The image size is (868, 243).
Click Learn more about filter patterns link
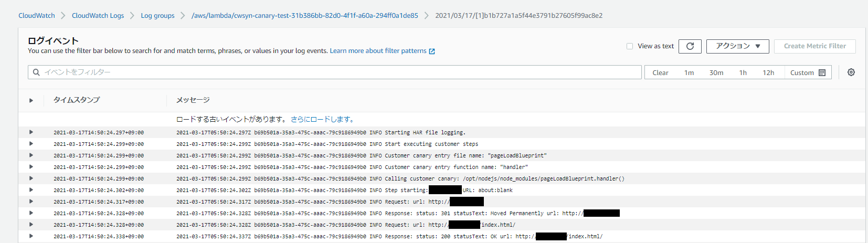click(x=378, y=51)
